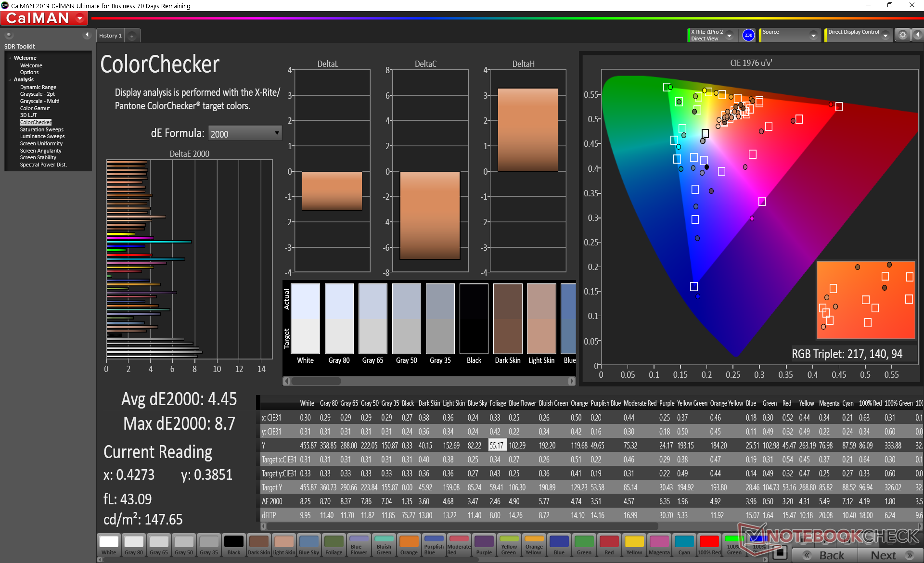Expand the X-Rite i1Pro 2 meter dropdown
The height and width of the screenshot is (563, 924).
(x=730, y=36)
